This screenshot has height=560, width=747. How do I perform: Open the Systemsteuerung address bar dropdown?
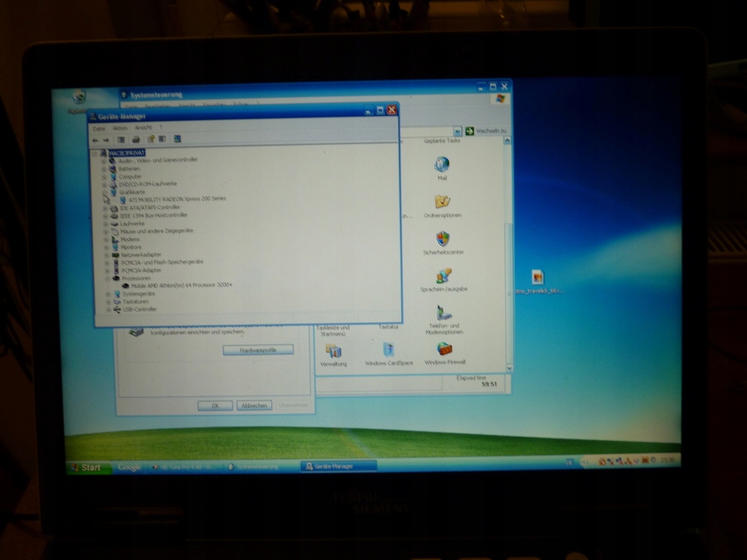(458, 131)
